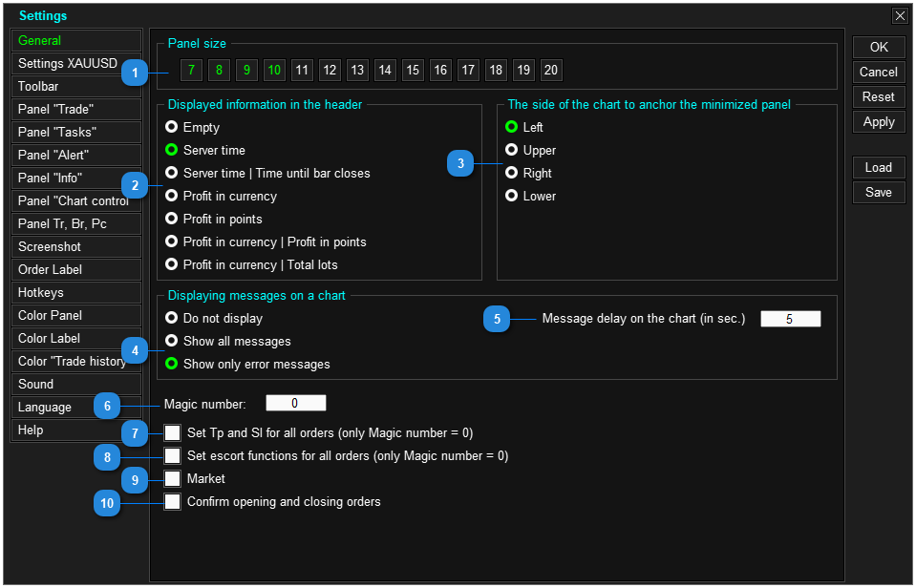
Task: Anchor minimized panel to Upper side
Action: (x=511, y=150)
